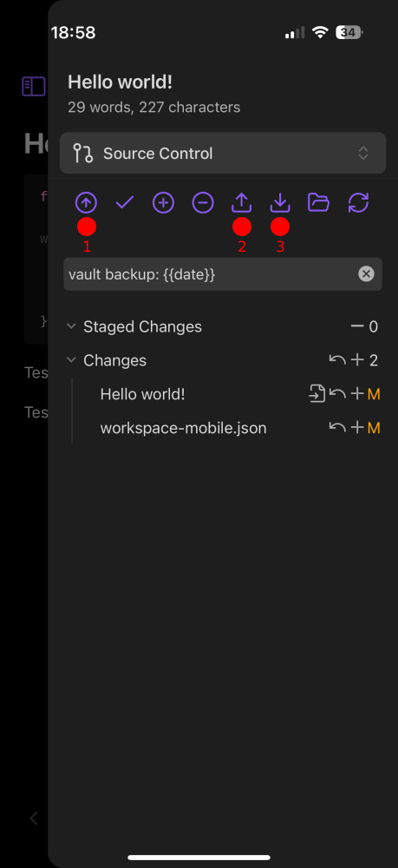The width and height of the screenshot is (398, 868).
Task: Open file icon next to Hello world!
Action: (316, 394)
